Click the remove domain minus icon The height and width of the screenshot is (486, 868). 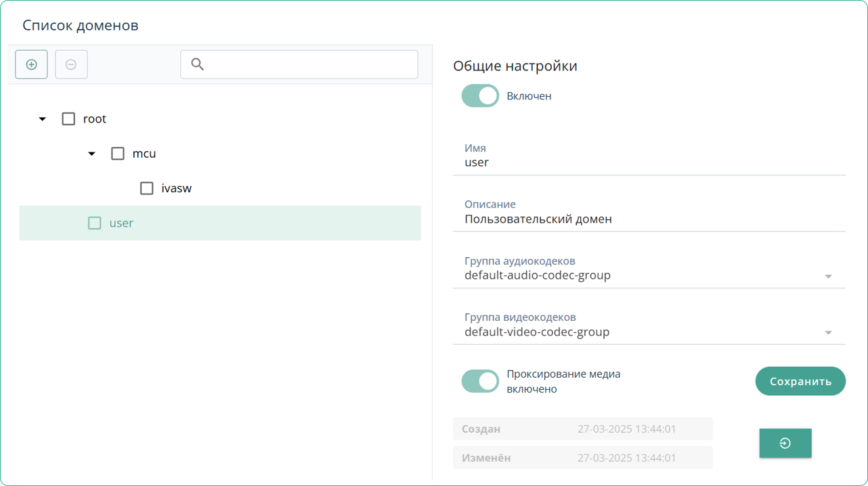click(x=71, y=65)
